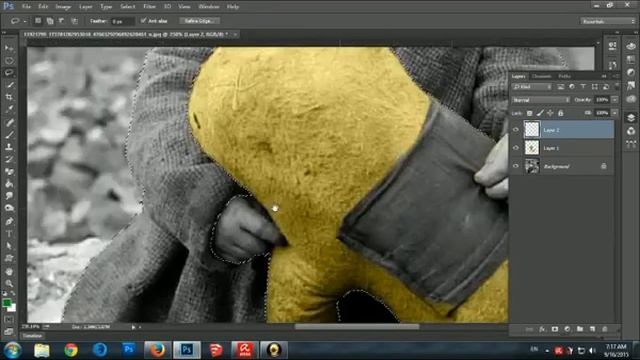Click the add layer style fx button

tap(542, 329)
